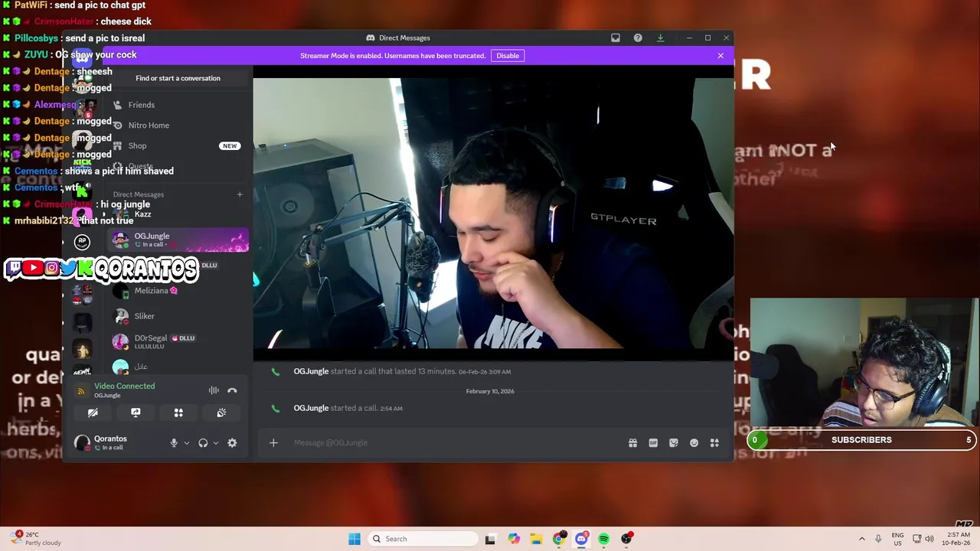Click the green download update icon
Viewport: 980px width, 551px height.
tap(660, 37)
